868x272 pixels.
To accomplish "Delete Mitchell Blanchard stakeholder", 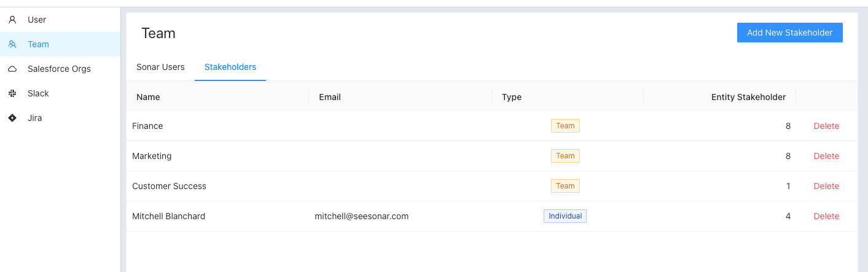I will (x=826, y=216).
